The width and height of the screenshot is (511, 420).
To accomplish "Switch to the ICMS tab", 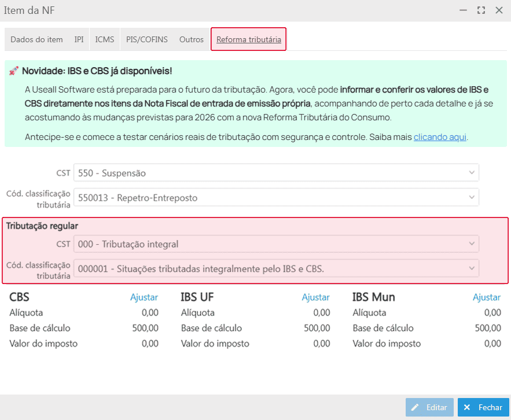I will 105,39.
